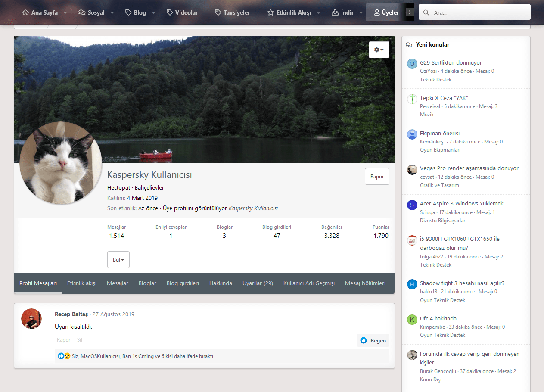This screenshot has height=392, width=544.
Task: Open the Kullanıcı Adı Geçmişi tab
Action: (309, 283)
